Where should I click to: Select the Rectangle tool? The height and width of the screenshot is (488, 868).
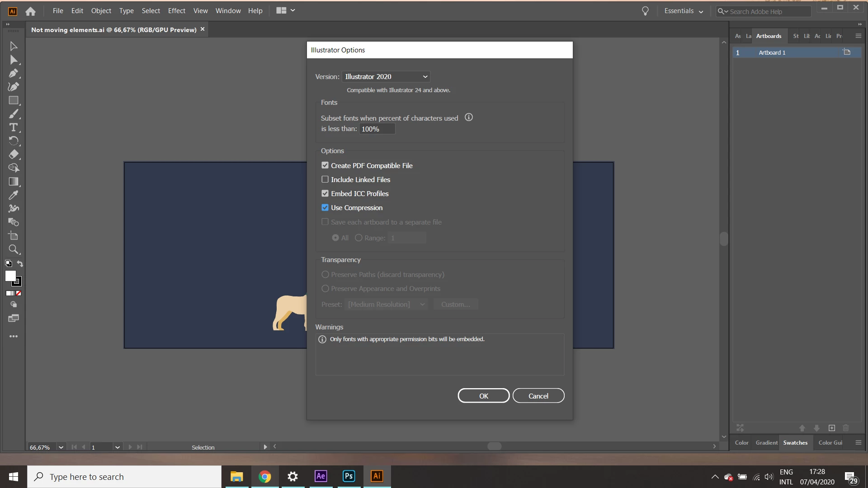(x=14, y=100)
